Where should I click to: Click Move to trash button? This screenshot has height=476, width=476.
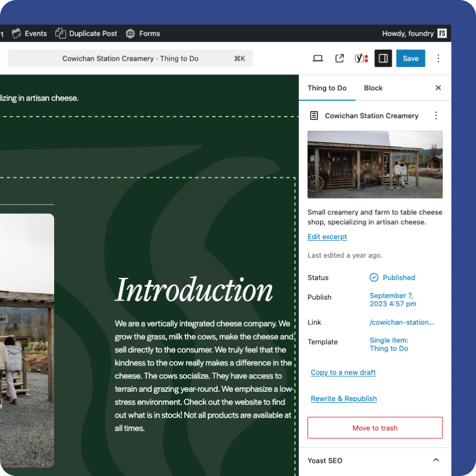[x=375, y=428]
